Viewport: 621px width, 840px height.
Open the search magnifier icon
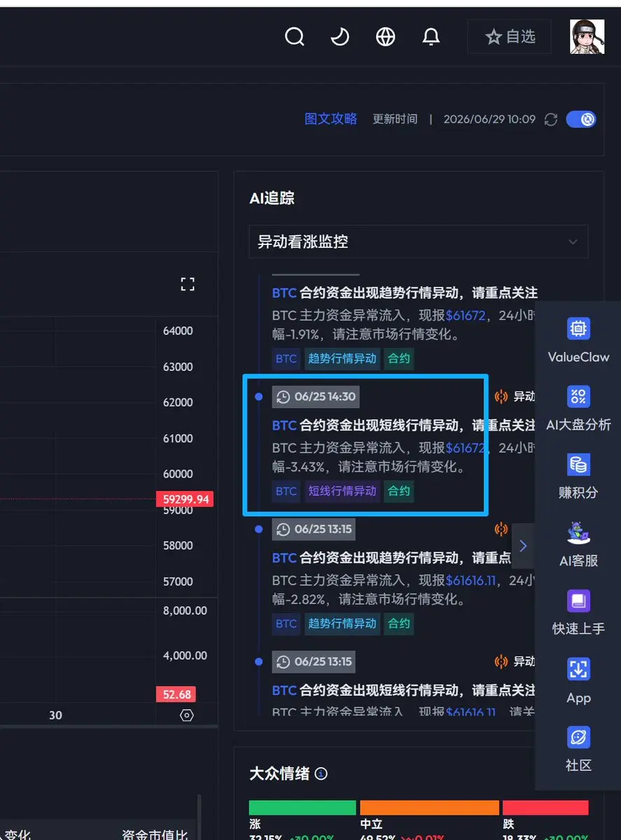[x=295, y=36]
